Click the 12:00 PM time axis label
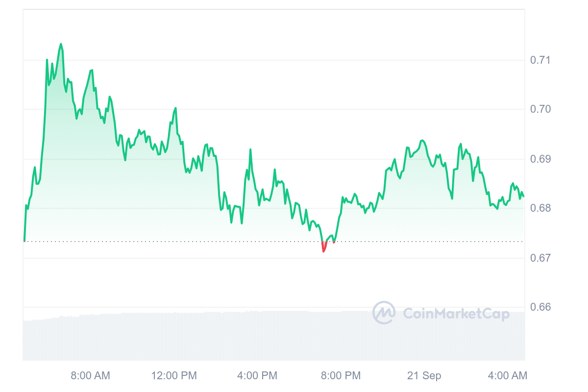The image size is (588, 392). [174, 376]
